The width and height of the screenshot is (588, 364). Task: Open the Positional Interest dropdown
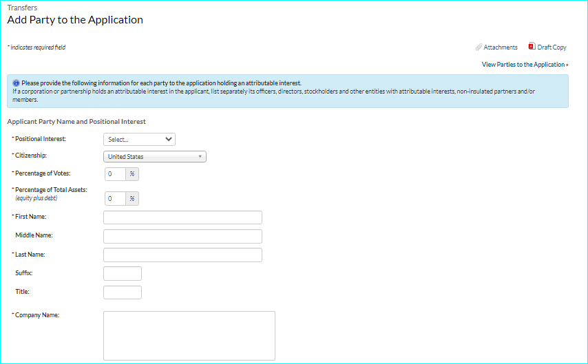click(140, 140)
